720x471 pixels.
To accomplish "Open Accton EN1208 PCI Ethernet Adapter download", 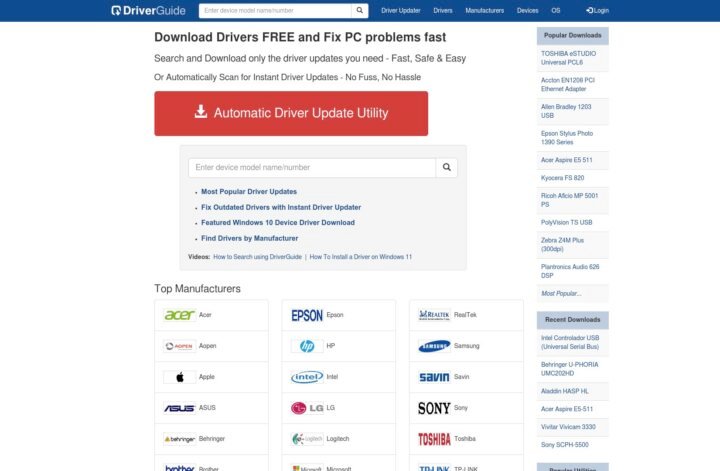I will pos(573,85).
